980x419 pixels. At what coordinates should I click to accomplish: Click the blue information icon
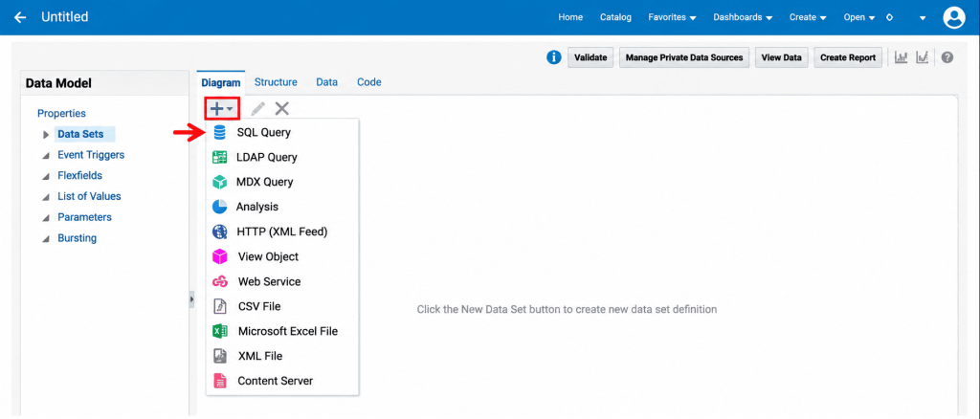(x=554, y=57)
